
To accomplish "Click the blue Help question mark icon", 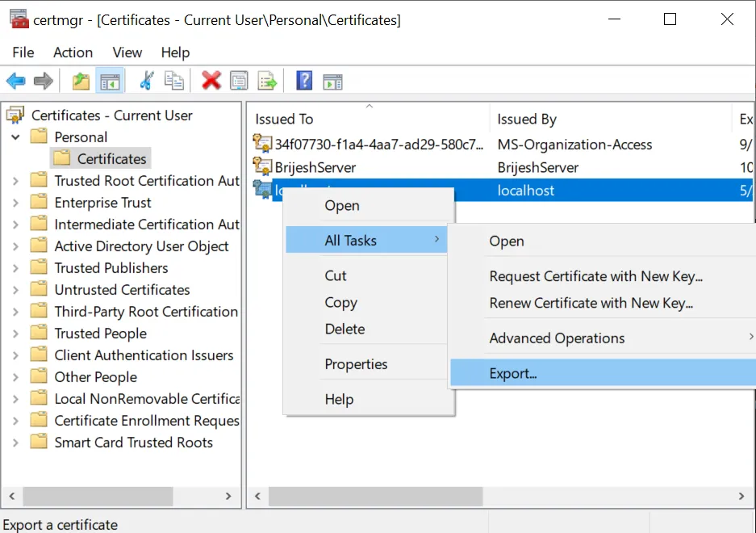I will (304, 81).
